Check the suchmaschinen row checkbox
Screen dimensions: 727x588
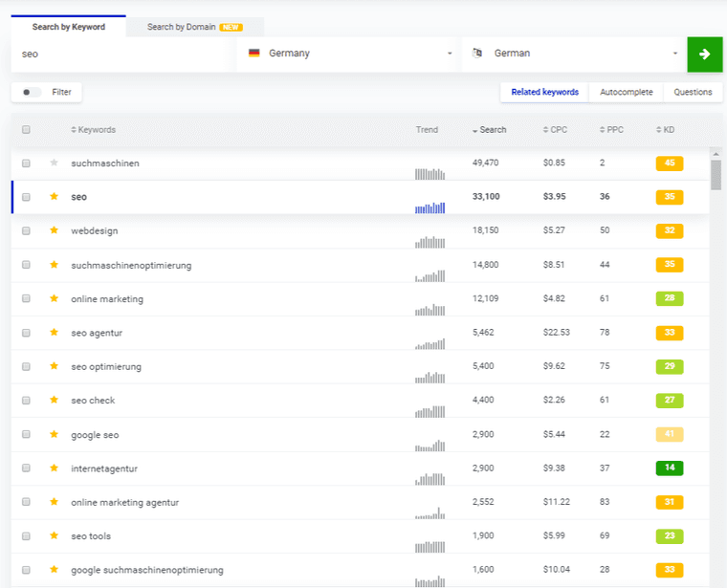(x=26, y=163)
